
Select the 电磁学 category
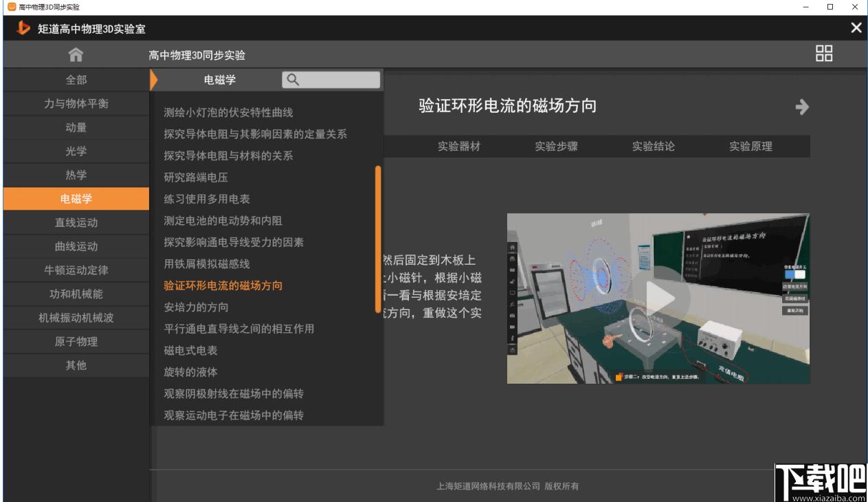click(76, 199)
